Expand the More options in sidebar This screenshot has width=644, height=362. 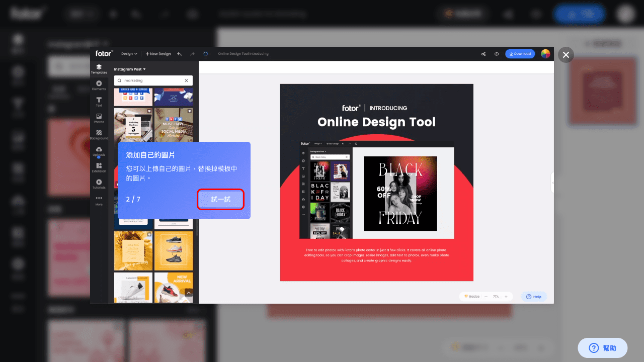pos(99,201)
